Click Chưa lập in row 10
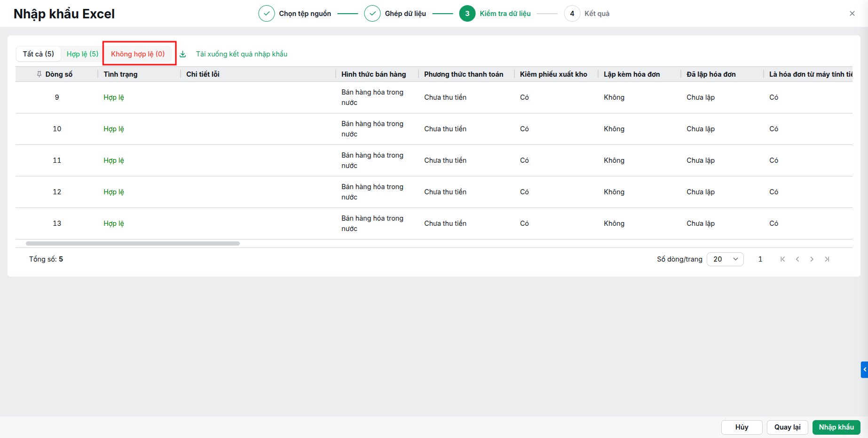The image size is (868, 438). (x=701, y=129)
